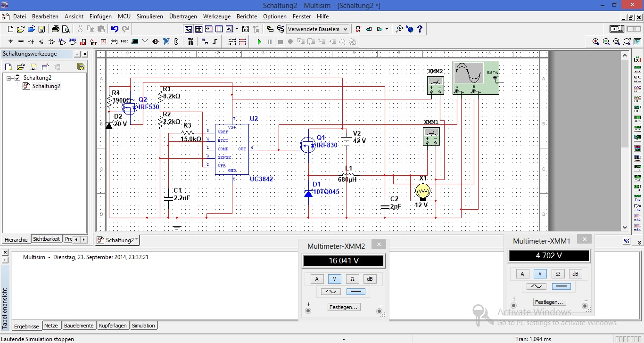This screenshot has width=644, height=343.
Task: Open the annotation transfer dropdown arrow
Action: 387,29
